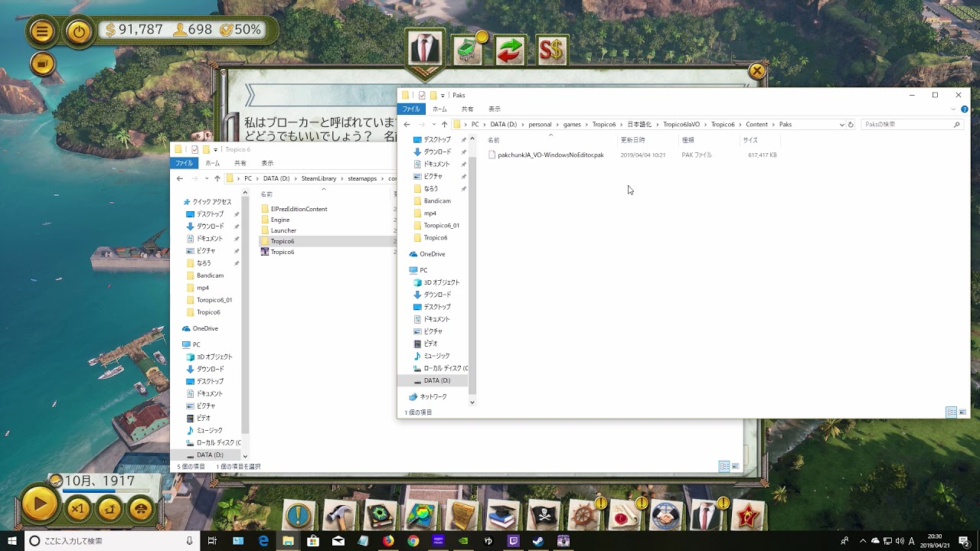Close the broker dialog with the orange X
This screenshot has width=980, height=551.
click(x=756, y=71)
